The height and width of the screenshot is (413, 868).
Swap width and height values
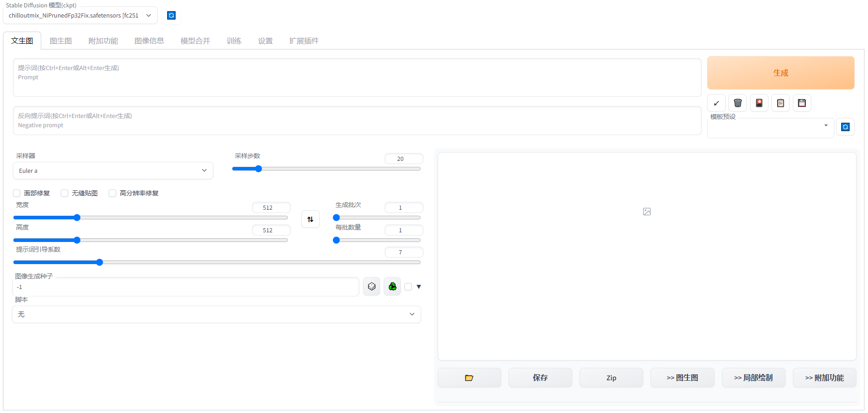[311, 219]
